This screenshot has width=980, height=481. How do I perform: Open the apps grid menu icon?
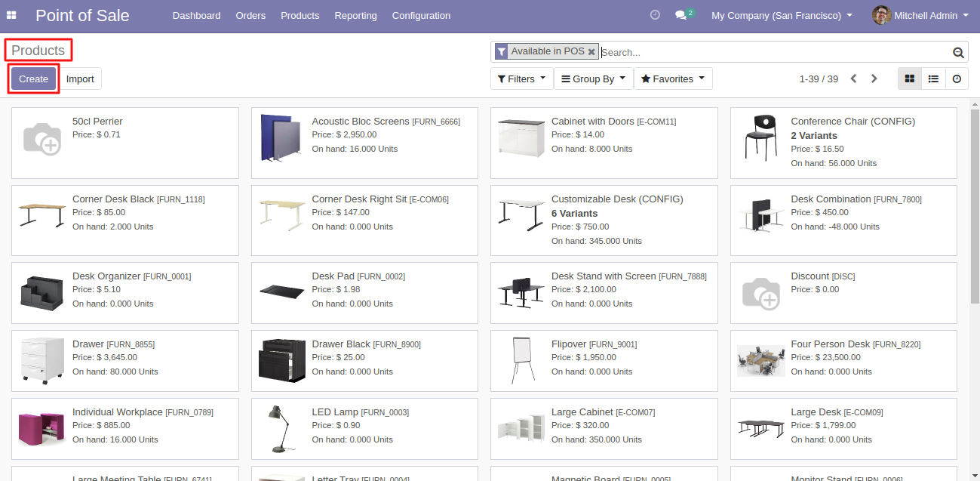(x=11, y=15)
